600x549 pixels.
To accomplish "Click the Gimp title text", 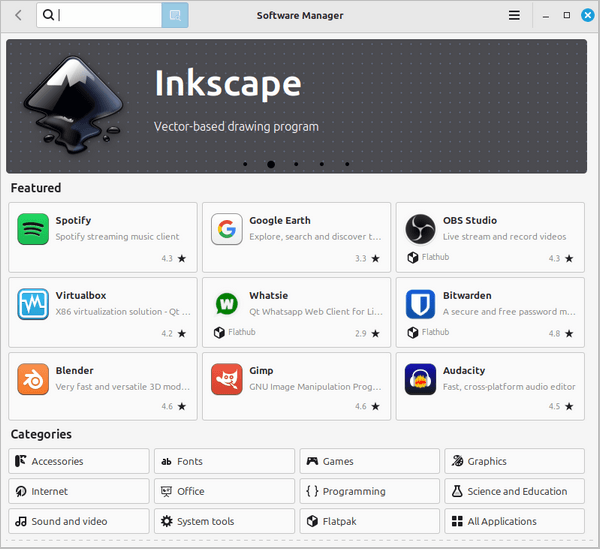I will tap(261, 370).
